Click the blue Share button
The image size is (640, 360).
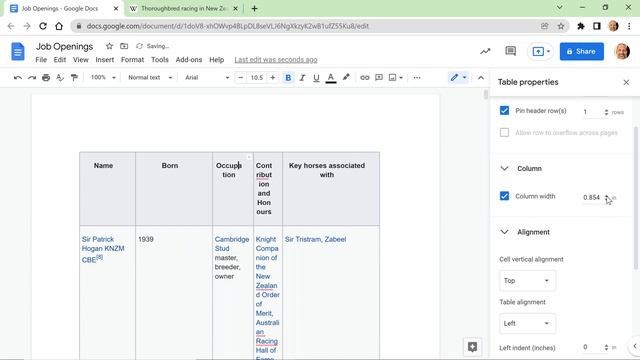coord(582,51)
